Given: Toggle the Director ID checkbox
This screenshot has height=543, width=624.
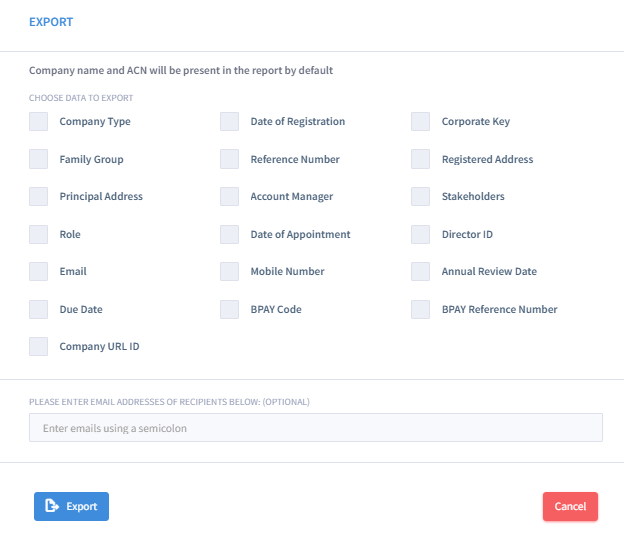Looking at the screenshot, I should pos(421,234).
